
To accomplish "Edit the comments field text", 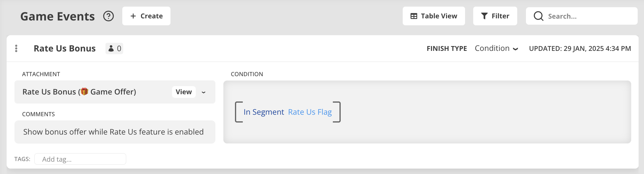I will 113,132.
